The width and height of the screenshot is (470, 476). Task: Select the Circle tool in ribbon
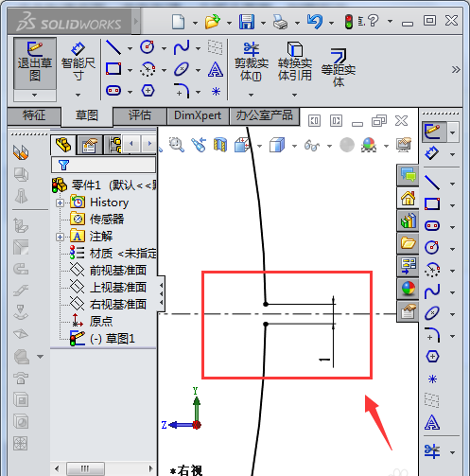148,48
